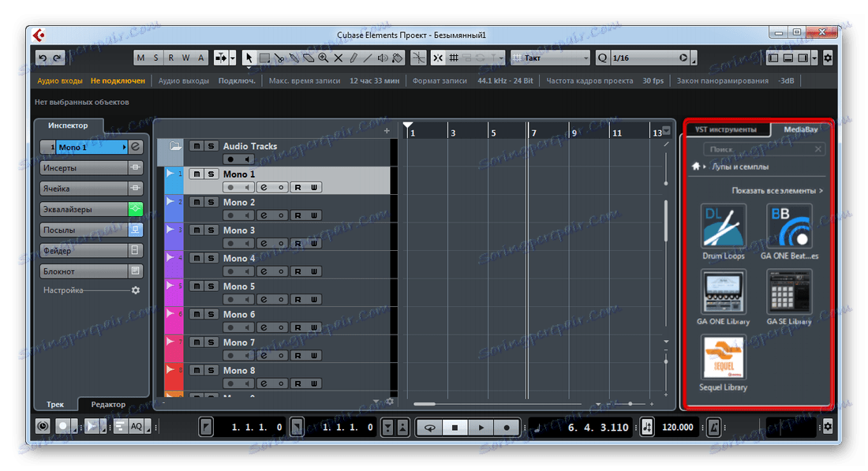Viewport: 868px width, 471px height.
Task: Toggle the Snap on/off button
Action: point(438,58)
